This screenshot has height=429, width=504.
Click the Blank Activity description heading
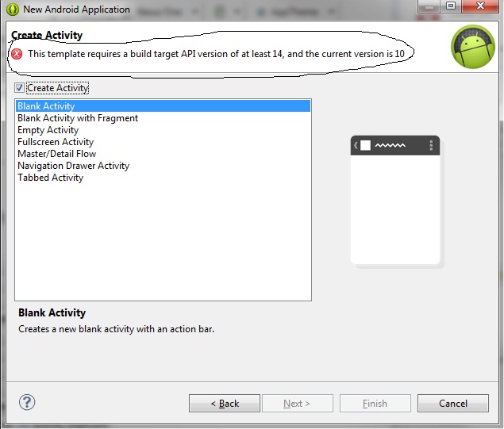tap(52, 312)
